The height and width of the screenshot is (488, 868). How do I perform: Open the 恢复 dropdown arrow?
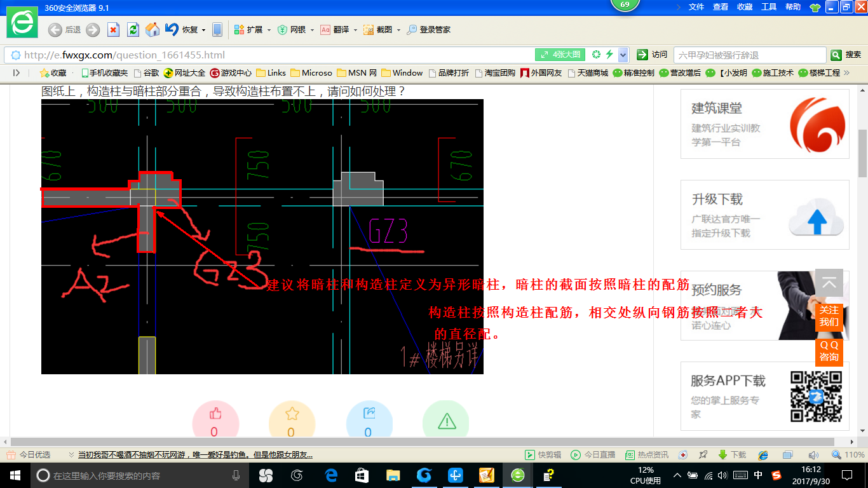pos(203,30)
